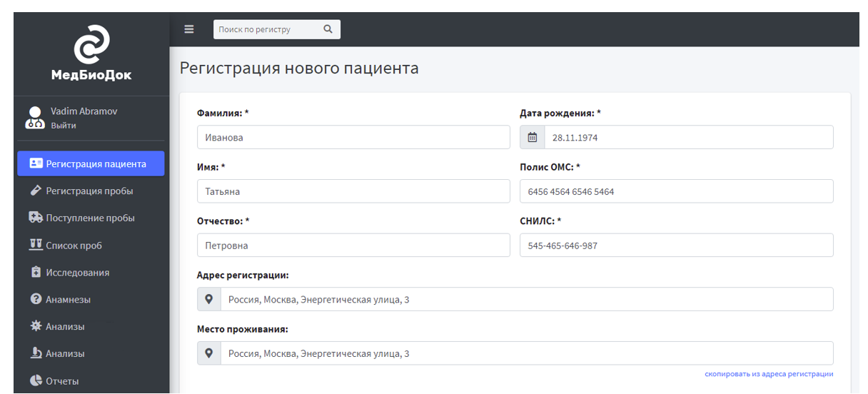Open Регистрация пробы in sidebar

click(89, 191)
